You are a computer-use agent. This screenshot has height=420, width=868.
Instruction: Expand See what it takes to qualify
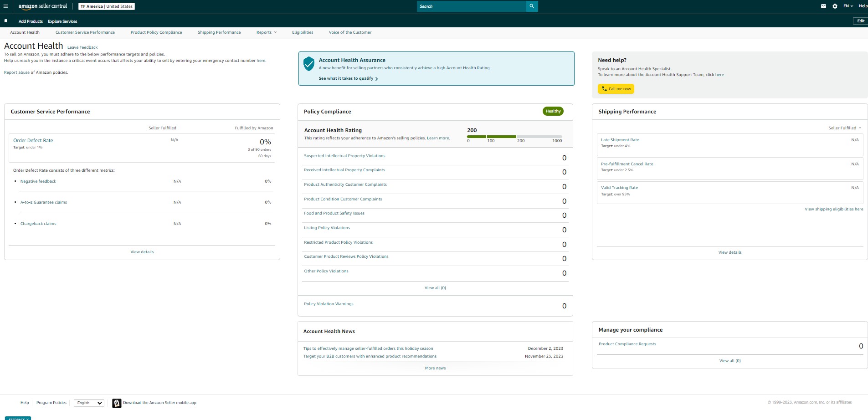coord(348,78)
